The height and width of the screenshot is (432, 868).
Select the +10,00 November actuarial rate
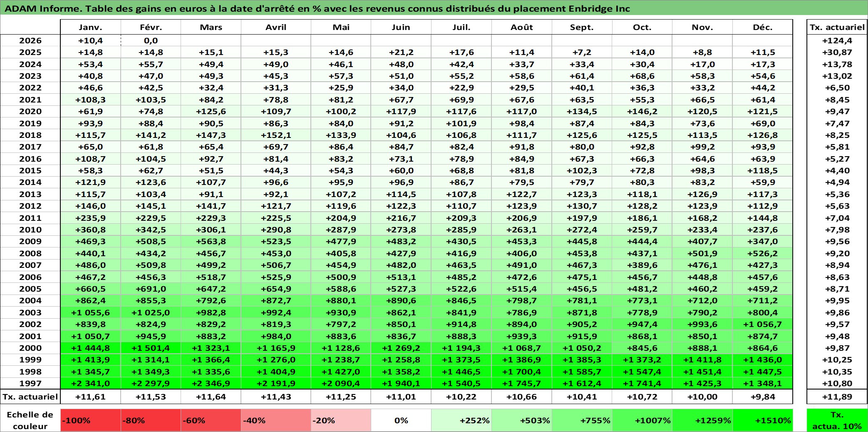[702, 397]
